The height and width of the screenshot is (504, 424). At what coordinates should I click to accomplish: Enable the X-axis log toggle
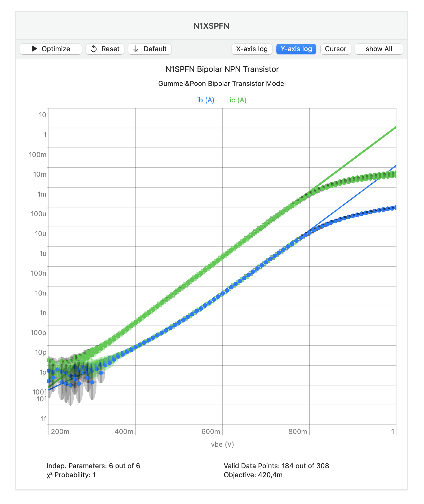pos(252,49)
